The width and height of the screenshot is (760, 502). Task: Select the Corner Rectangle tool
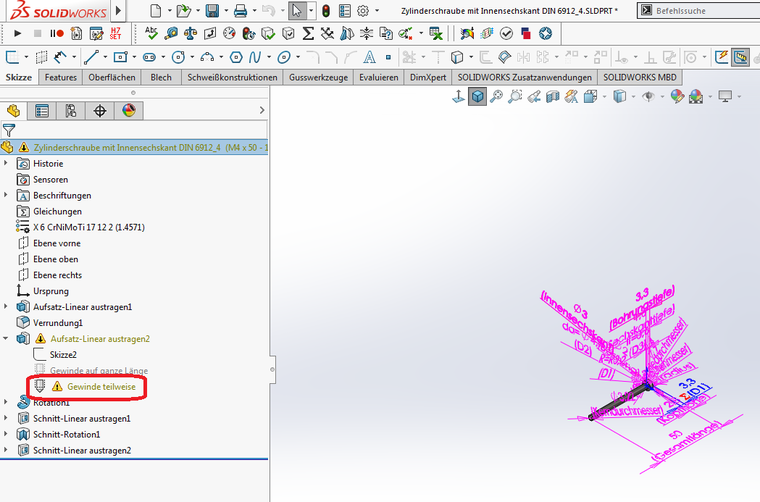click(120, 57)
